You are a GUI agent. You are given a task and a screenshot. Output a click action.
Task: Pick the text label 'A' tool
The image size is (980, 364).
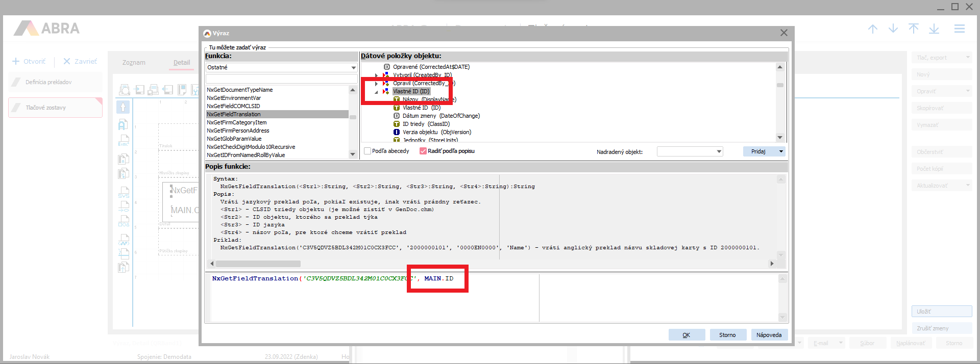[x=123, y=124]
